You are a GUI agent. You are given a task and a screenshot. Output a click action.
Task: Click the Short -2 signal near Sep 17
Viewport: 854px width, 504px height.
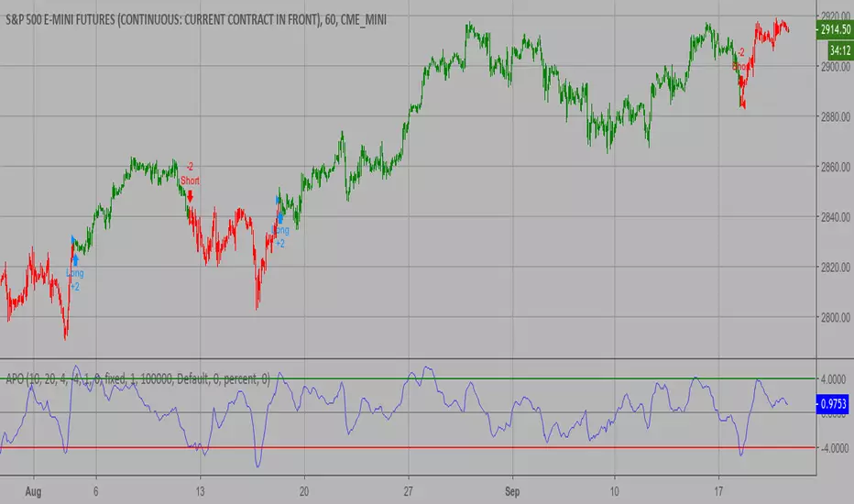click(740, 60)
